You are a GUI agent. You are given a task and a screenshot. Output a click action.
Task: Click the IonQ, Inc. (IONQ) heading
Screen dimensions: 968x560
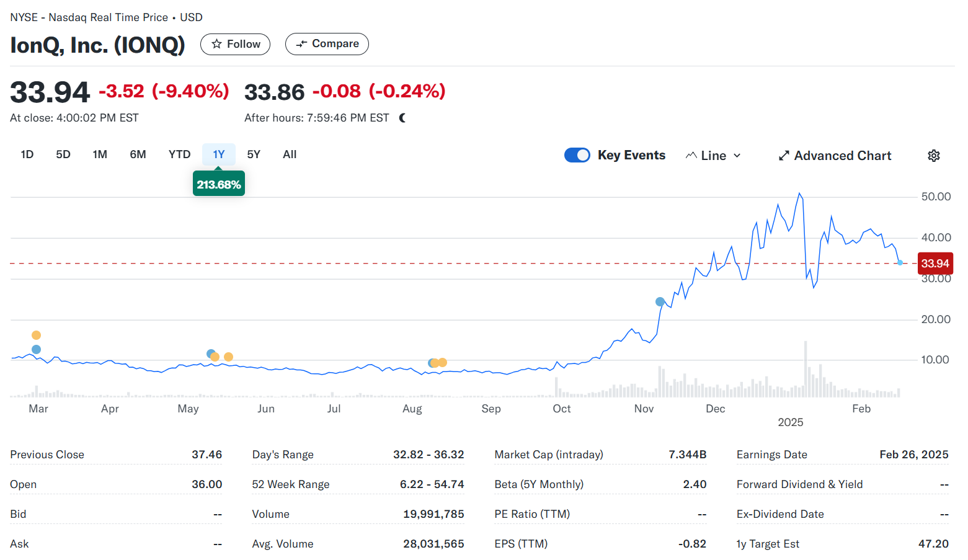coord(97,45)
